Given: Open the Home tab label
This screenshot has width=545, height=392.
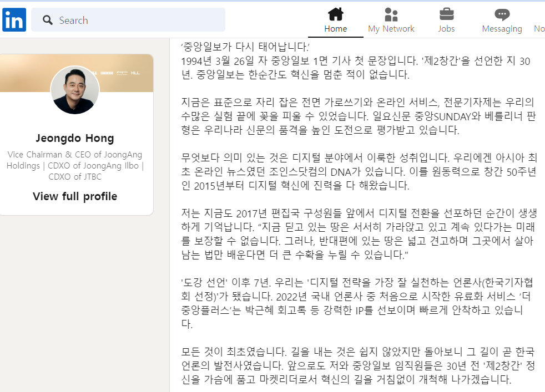Looking at the screenshot, I should (x=335, y=28).
